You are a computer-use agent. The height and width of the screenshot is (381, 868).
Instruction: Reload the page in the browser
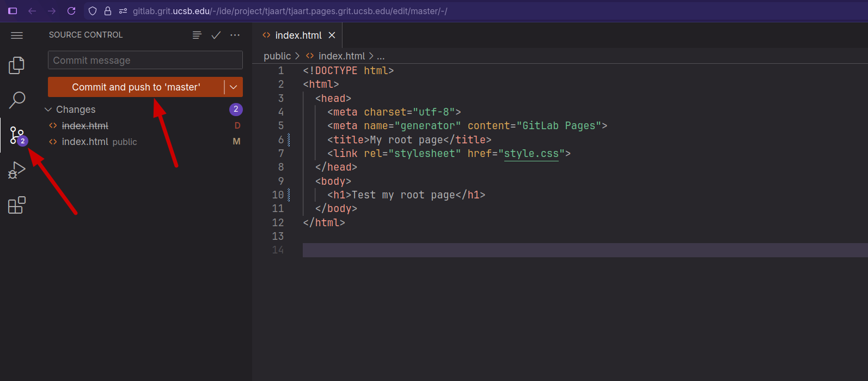click(x=71, y=11)
